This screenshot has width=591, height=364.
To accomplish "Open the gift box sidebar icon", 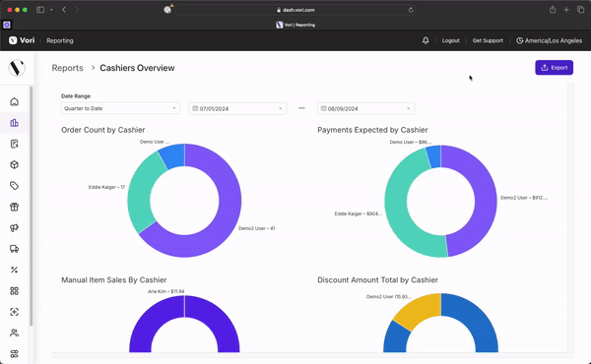I will (x=15, y=207).
